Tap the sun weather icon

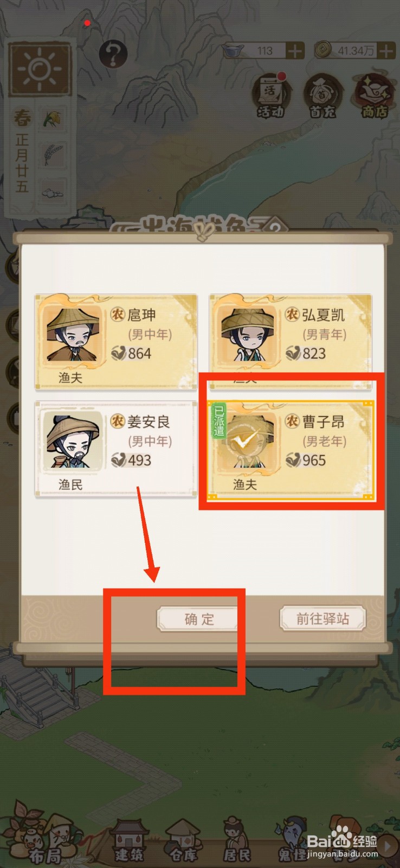coord(40,68)
